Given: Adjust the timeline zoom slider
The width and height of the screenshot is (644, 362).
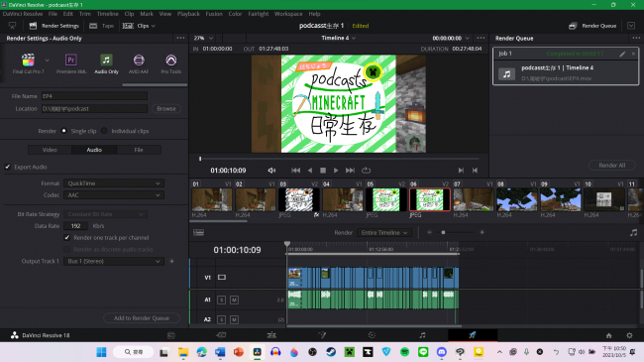Looking at the screenshot, I should click(x=443, y=233).
